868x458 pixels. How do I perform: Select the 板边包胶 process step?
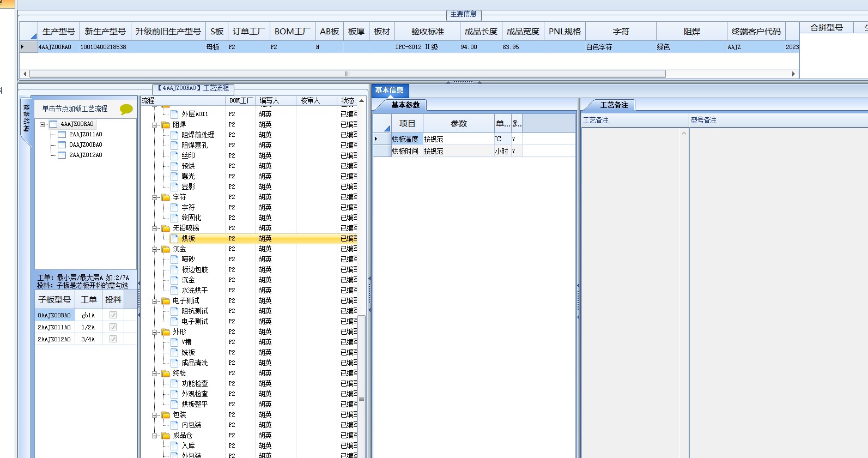coord(195,269)
